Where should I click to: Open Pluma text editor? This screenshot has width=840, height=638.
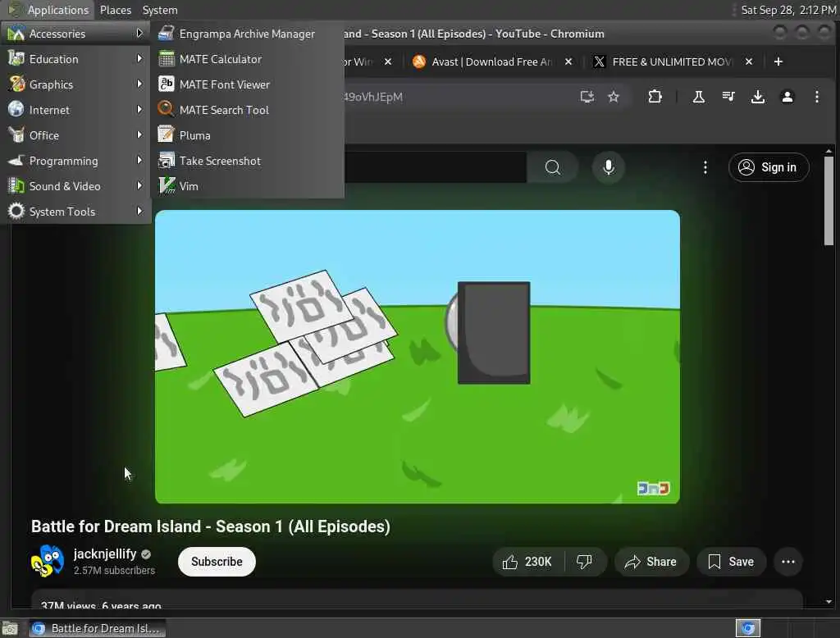pos(247,135)
